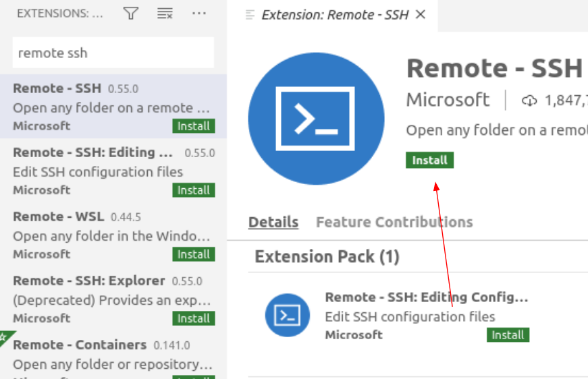588x379 pixels.
Task: Switch to the Details tab
Action: pos(273,222)
